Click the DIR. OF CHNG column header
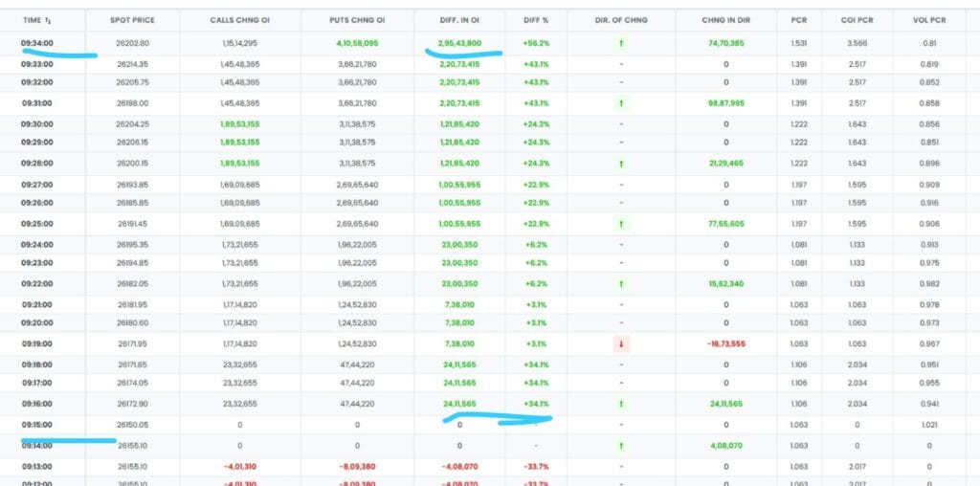980x486 pixels. (x=621, y=19)
